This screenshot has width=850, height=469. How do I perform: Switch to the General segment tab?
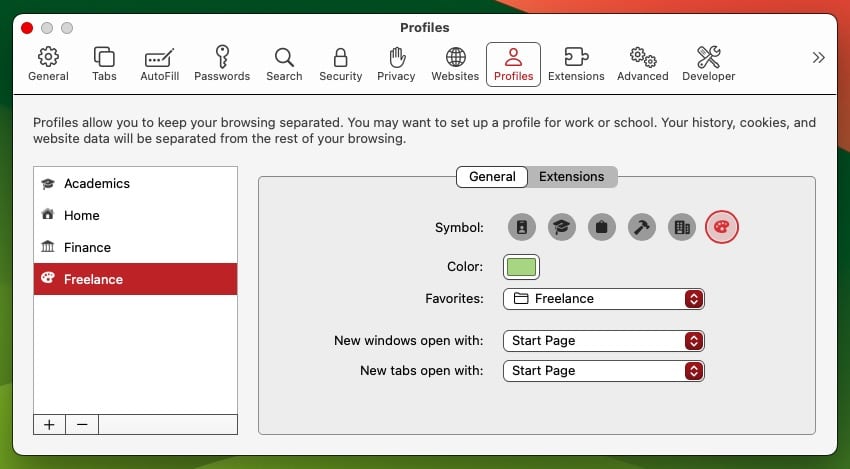(x=492, y=177)
